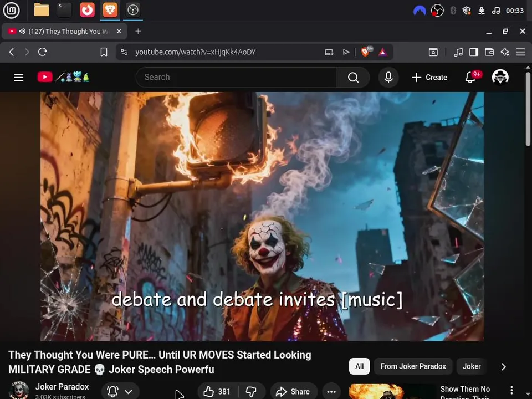Open the subscription notification bell dropdown
The height and width of the screenshot is (399, 532).
[x=120, y=391]
